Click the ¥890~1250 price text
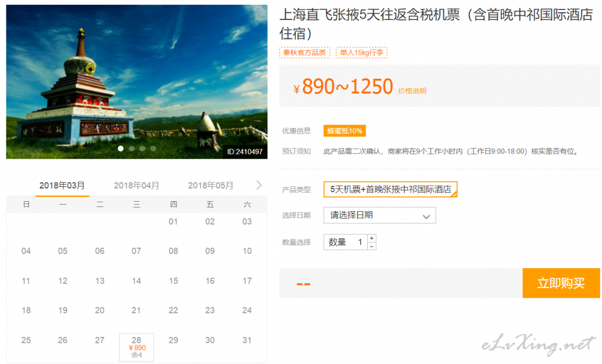The width and height of the screenshot is (602, 364). coord(343,86)
